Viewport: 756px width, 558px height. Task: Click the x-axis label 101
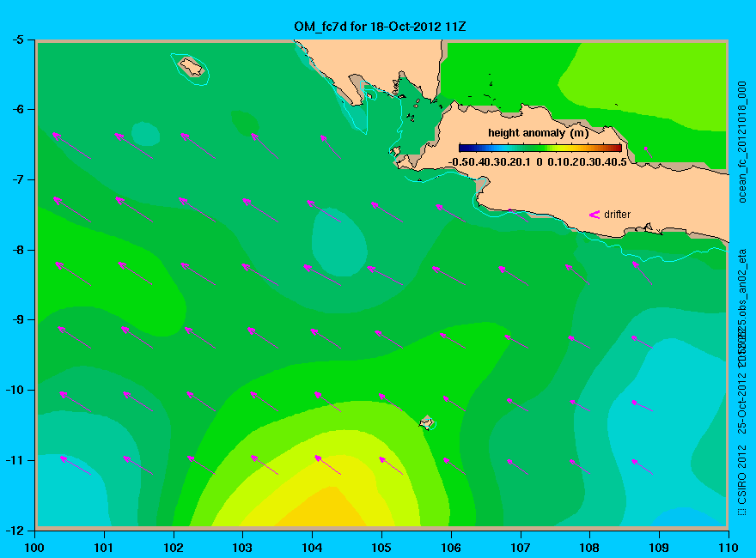104,548
